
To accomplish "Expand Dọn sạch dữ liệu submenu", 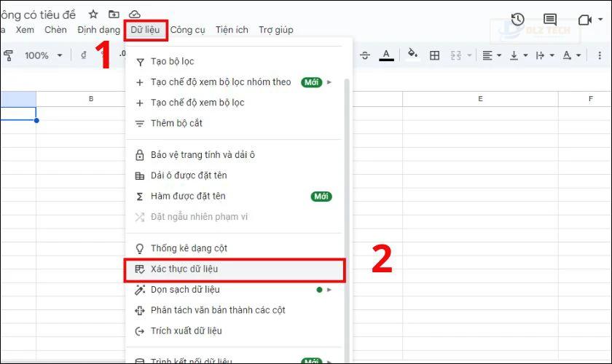I will pyautogui.click(x=235, y=290).
